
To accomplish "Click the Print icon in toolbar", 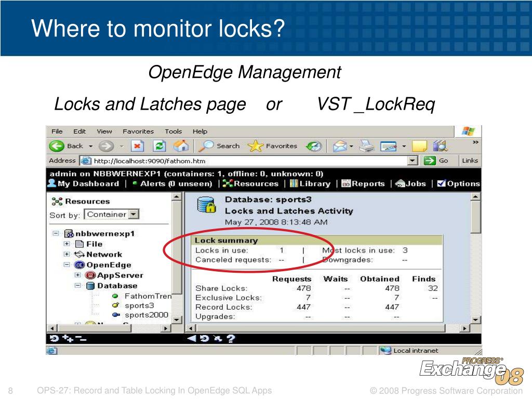I will (x=366, y=146).
